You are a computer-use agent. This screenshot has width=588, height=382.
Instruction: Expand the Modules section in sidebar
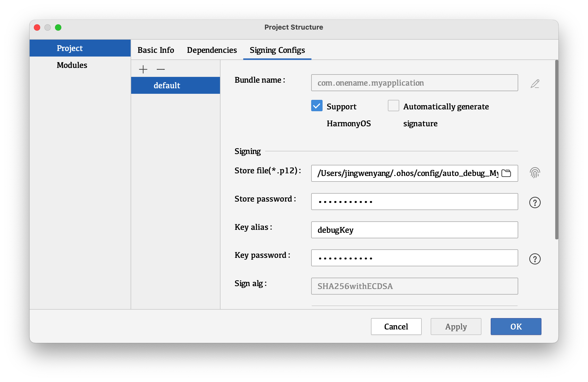(x=72, y=65)
